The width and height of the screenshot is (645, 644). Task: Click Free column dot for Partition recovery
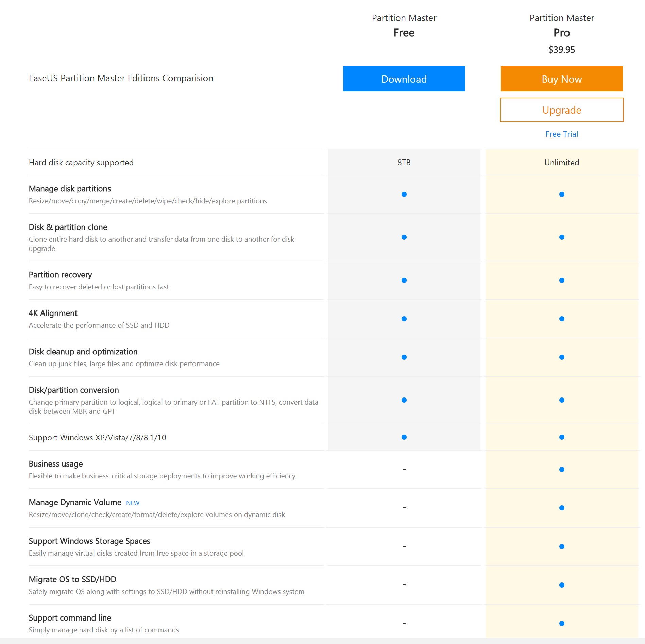click(x=404, y=281)
